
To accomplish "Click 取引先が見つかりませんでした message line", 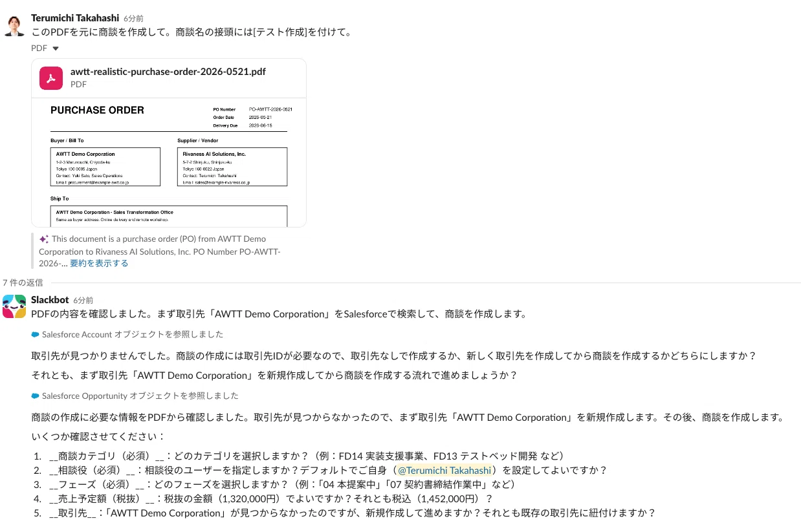I will tap(393, 356).
